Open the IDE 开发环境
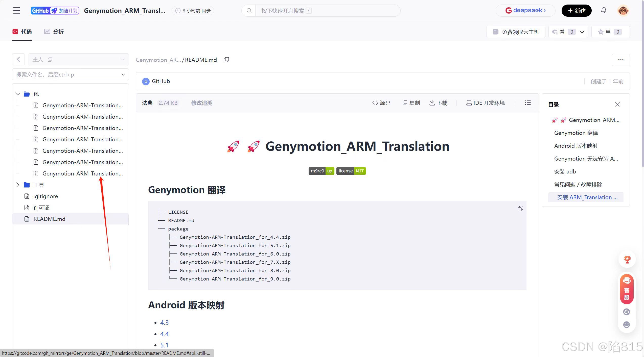The width and height of the screenshot is (644, 357). 485,103
